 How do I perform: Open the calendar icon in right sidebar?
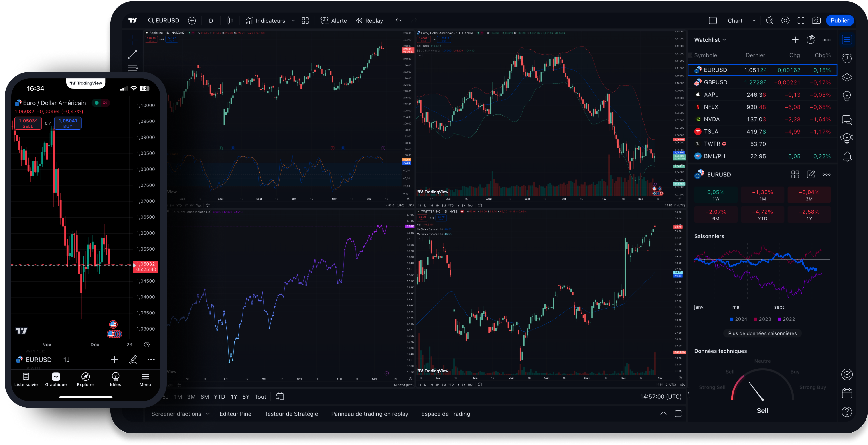[x=847, y=393]
